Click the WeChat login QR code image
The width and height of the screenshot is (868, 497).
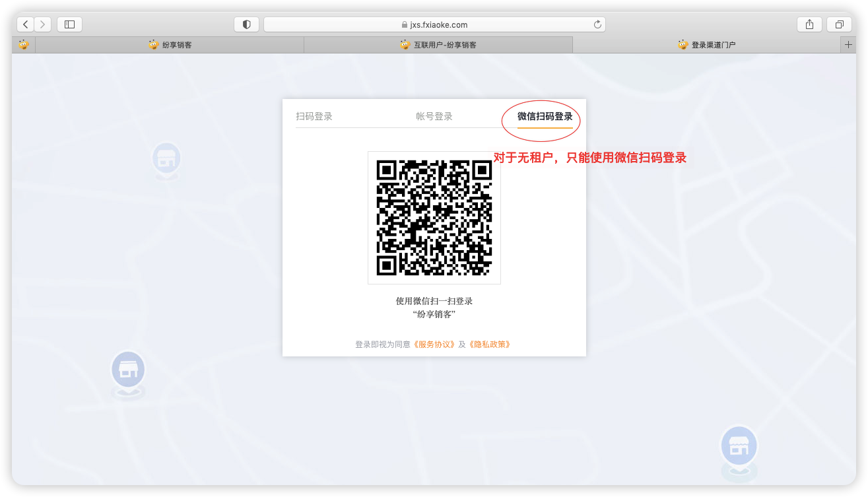(x=434, y=218)
